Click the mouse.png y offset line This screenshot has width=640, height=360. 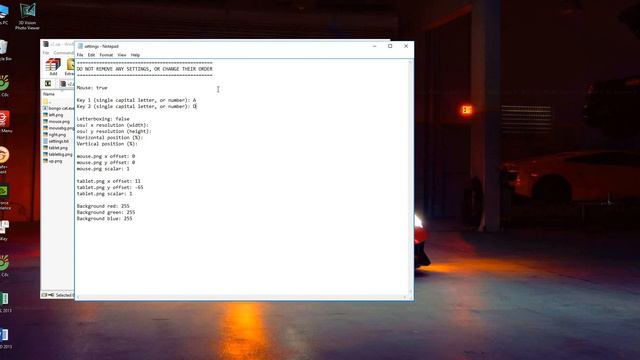point(106,162)
